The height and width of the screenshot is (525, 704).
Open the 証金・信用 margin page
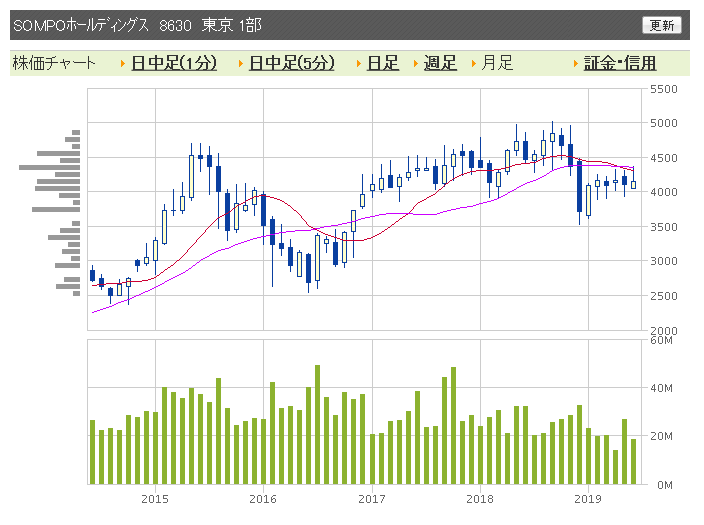tap(620, 63)
